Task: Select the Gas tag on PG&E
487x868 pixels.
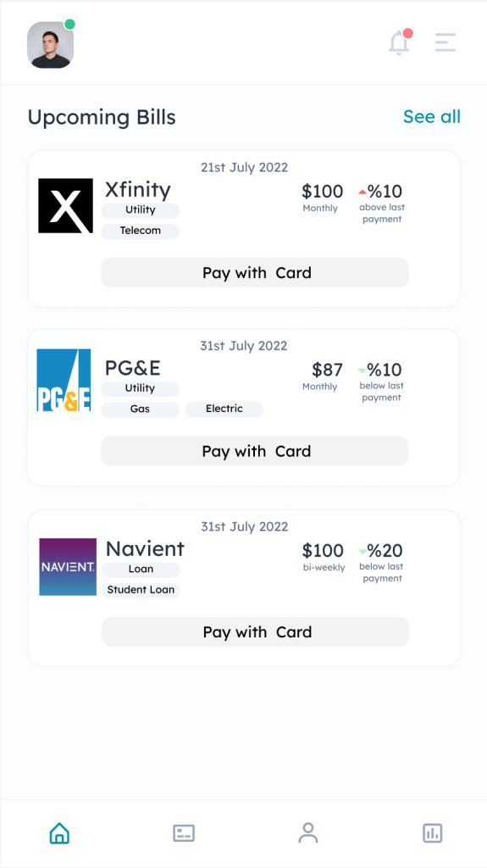Action: coord(140,409)
